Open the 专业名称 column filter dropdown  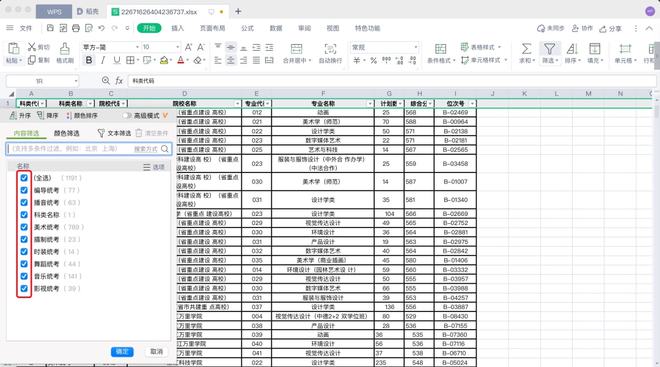(370, 104)
